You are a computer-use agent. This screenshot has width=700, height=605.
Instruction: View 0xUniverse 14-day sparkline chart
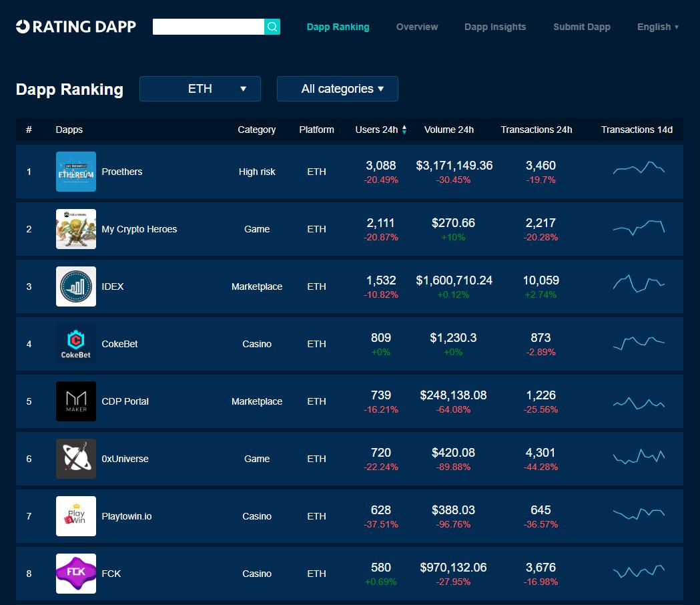pos(639,456)
